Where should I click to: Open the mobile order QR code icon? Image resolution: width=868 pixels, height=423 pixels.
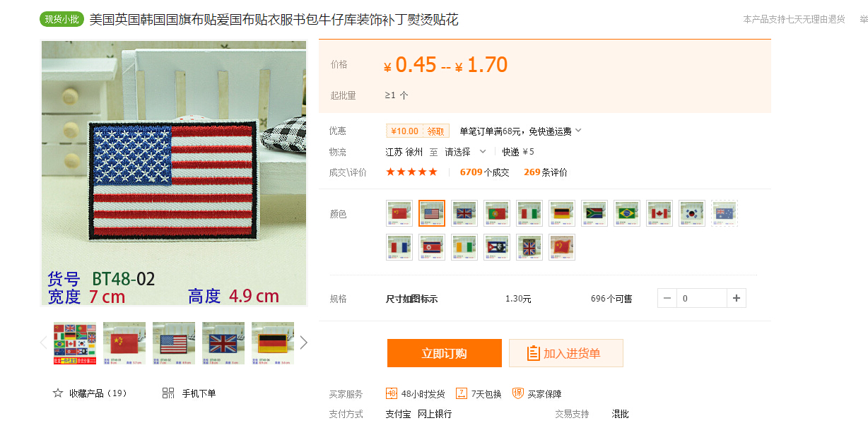168,393
